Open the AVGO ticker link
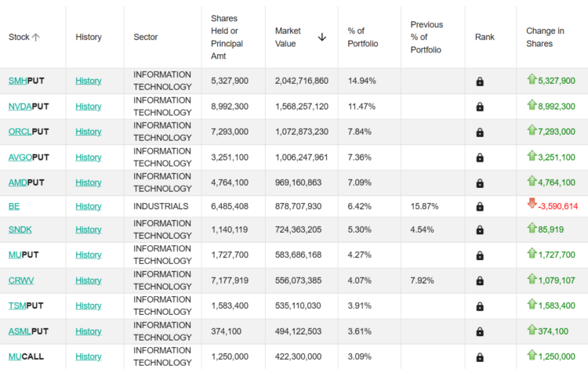 click(20, 157)
